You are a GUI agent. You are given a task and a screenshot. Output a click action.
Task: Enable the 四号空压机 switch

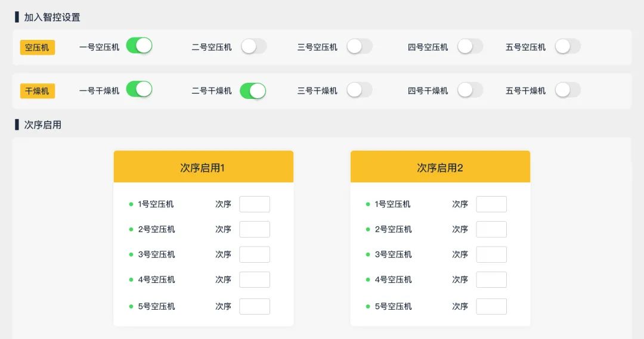470,46
